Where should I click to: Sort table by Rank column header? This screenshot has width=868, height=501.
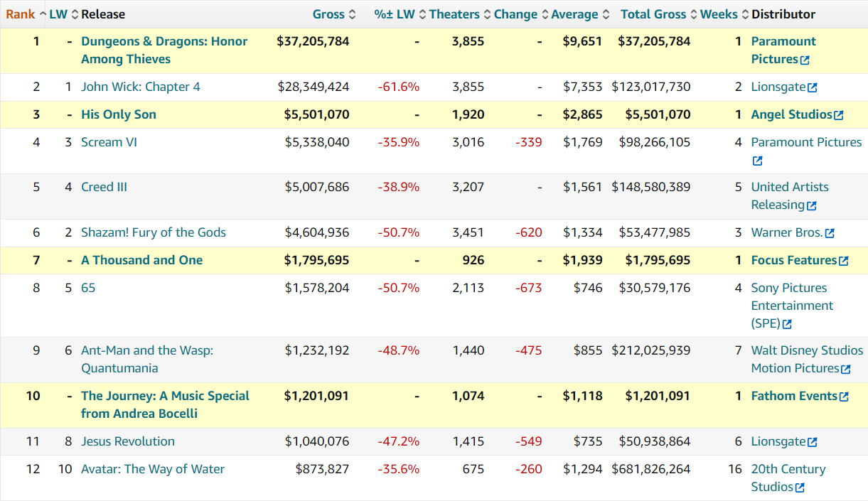[x=26, y=14]
